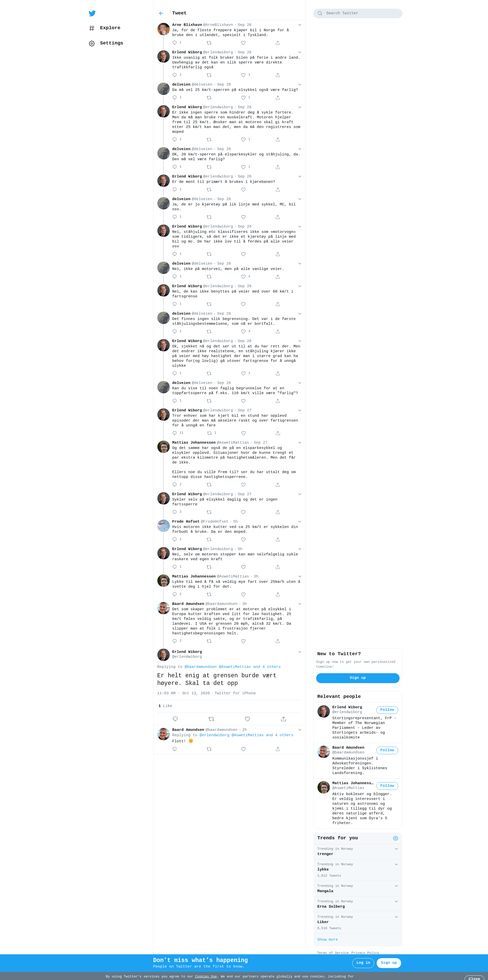Screen dimensions: 488x980
Task: Open the Trends for you settings gear
Action: pyautogui.click(x=395, y=838)
